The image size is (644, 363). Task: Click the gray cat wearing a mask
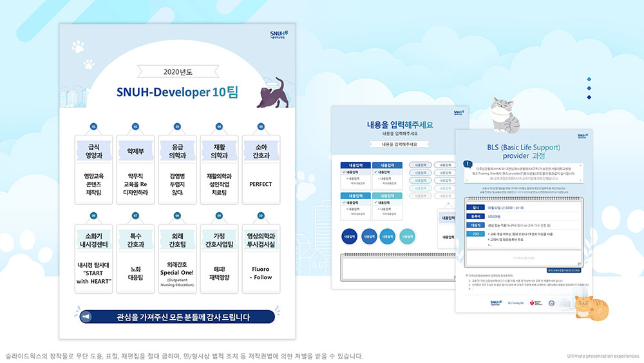[502, 113]
